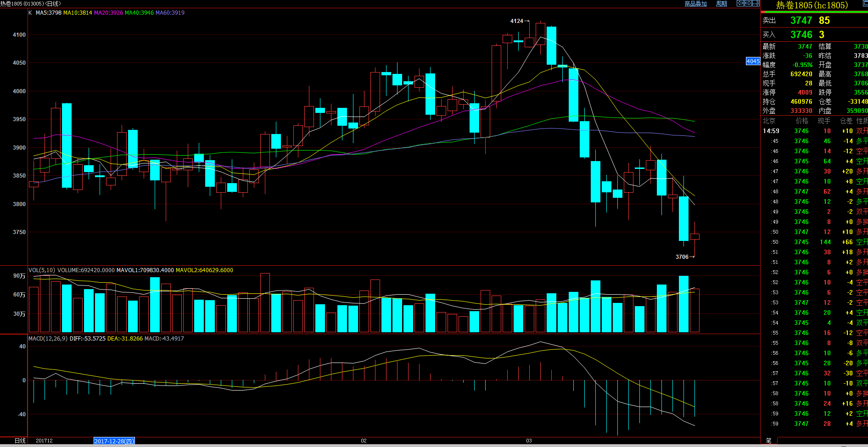Click the left arrow navigation icon
868x447 pixels.
[x=740, y=3]
